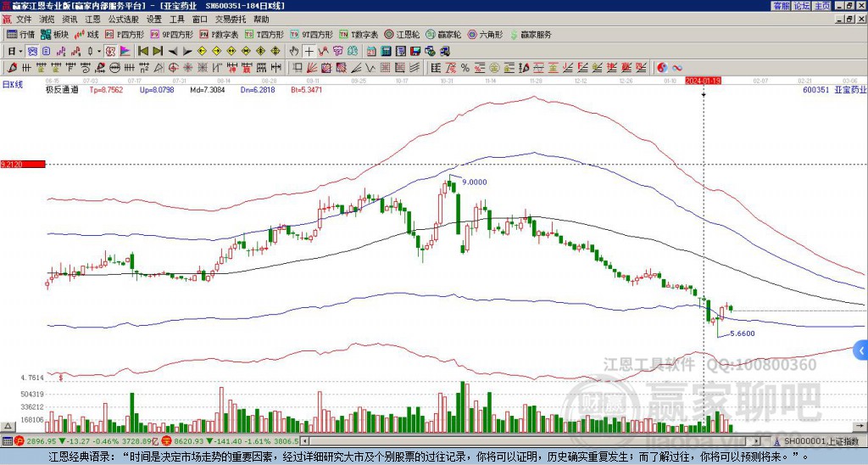Toggle the crosshair cursor tool
Screen dimensions: 868x465
tap(309, 51)
